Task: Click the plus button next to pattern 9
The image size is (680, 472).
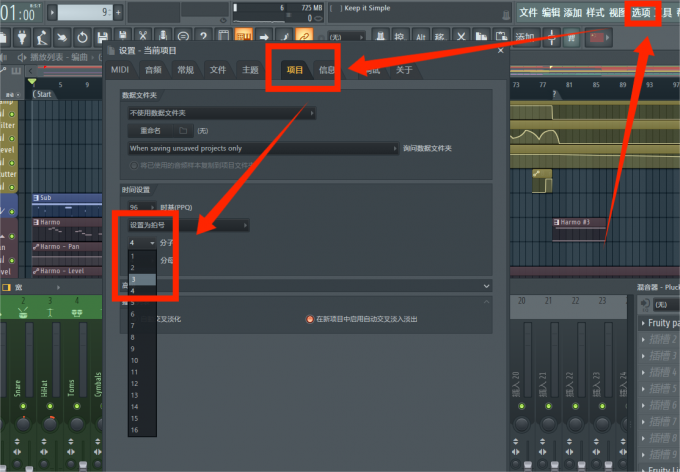Action: click(118, 13)
